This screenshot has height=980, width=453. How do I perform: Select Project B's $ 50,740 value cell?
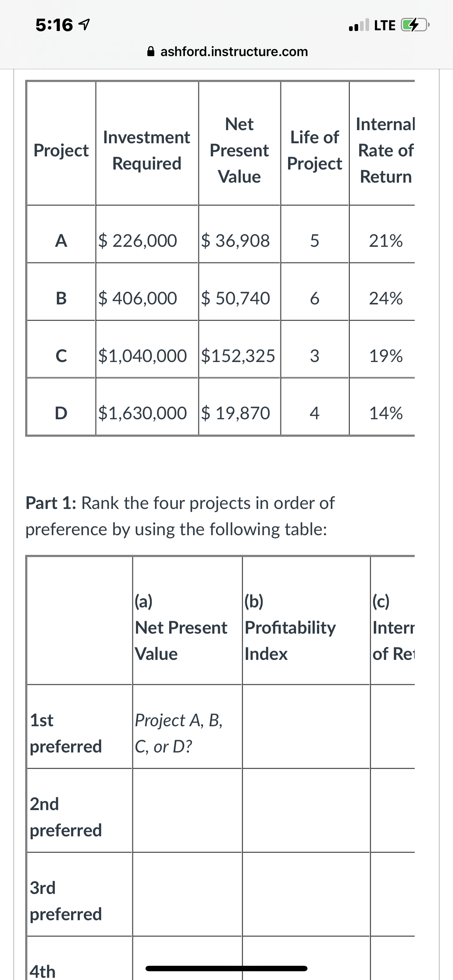pos(239,298)
